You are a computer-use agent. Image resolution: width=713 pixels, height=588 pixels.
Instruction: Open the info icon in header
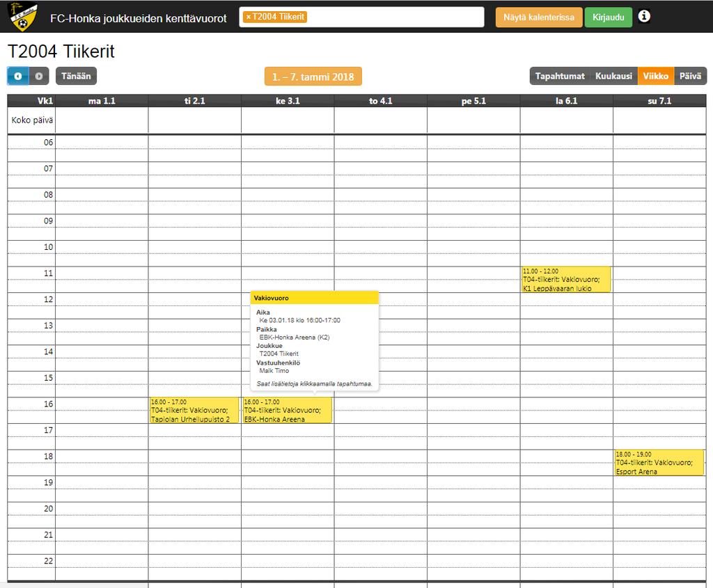point(644,17)
